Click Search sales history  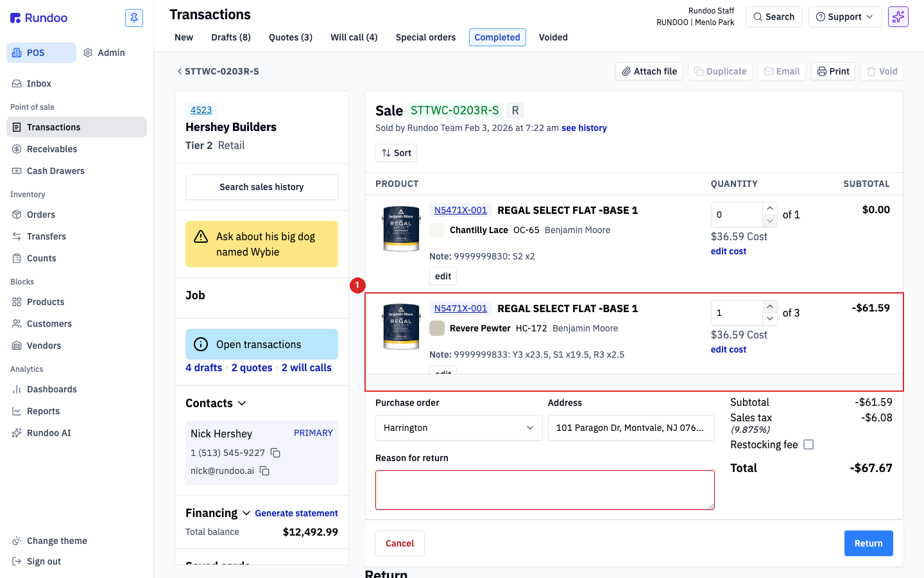pos(262,187)
